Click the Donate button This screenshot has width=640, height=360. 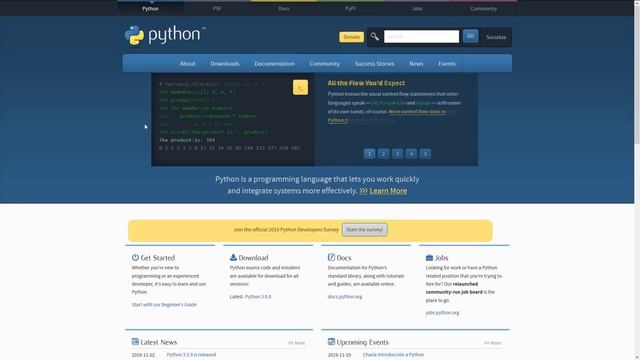point(351,37)
